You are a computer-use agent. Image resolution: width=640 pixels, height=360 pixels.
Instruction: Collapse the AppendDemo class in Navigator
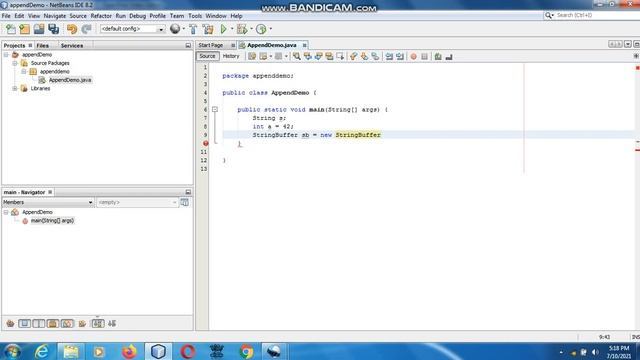pos(6,212)
